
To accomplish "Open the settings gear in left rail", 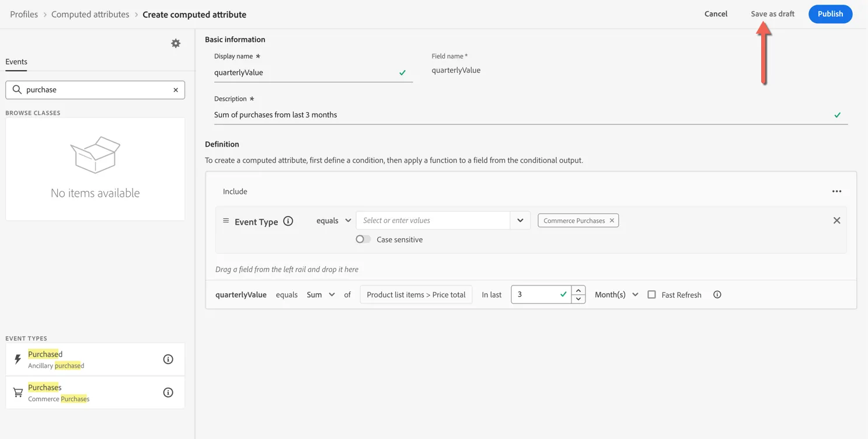I will 176,43.
